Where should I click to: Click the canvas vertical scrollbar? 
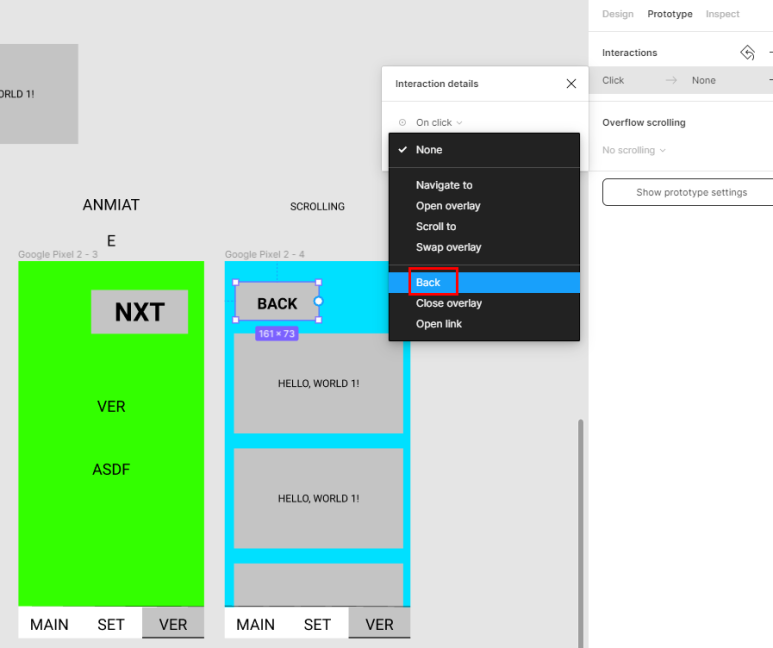coord(581,533)
